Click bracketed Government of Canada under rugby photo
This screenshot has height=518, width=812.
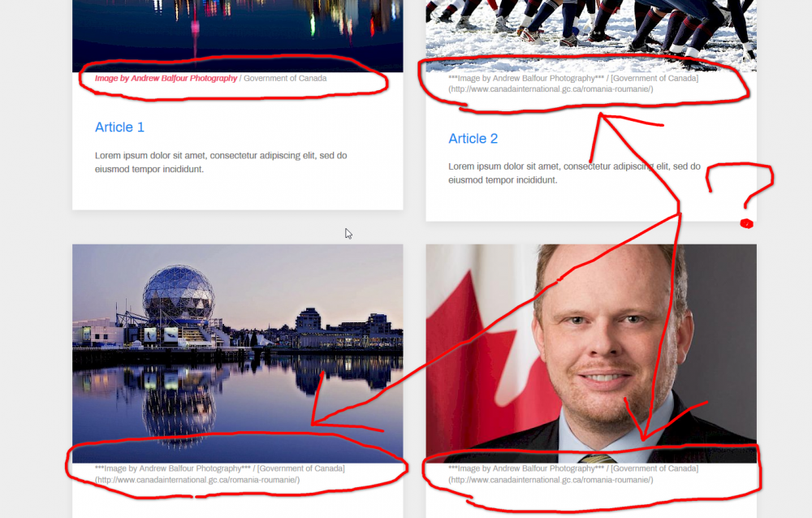tap(654, 78)
